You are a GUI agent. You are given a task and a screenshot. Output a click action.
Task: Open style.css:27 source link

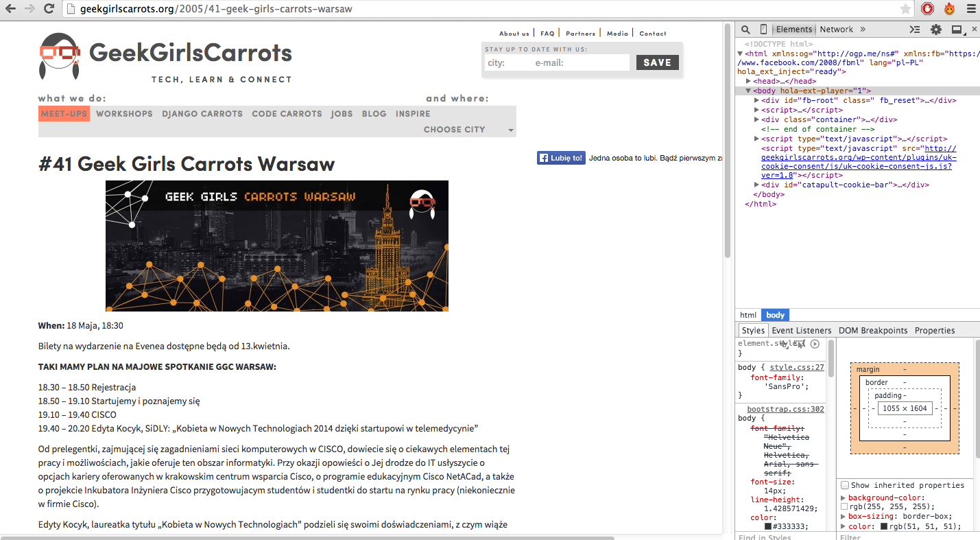[x=797, y=367]
